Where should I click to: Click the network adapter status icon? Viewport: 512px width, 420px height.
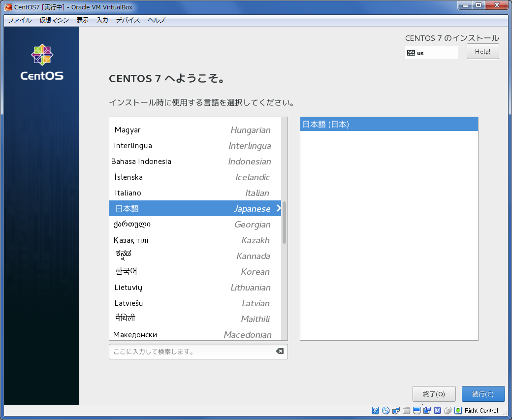click(396, 410)
